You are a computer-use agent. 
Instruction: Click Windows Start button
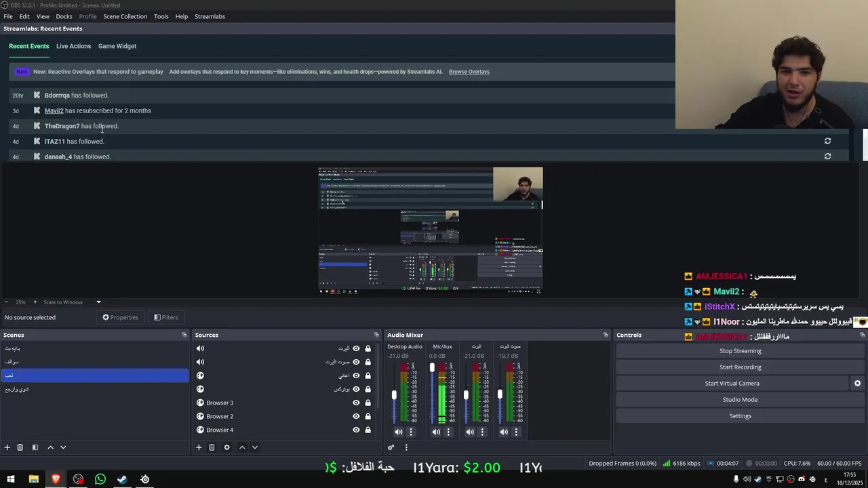tap(11, 479)
